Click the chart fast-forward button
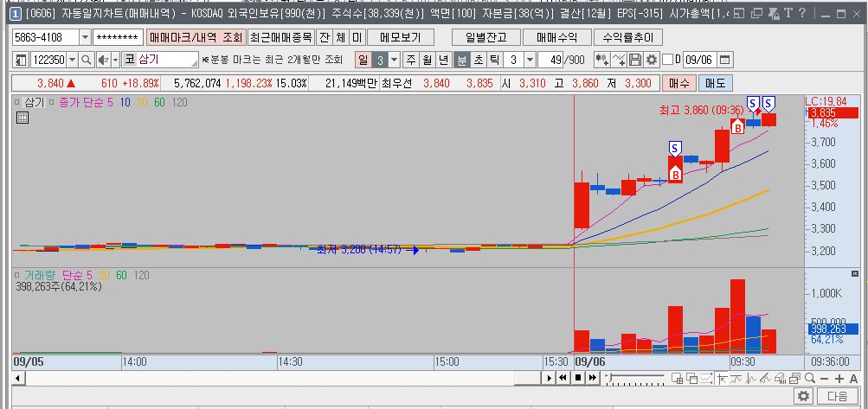 (x=592, y=378)
